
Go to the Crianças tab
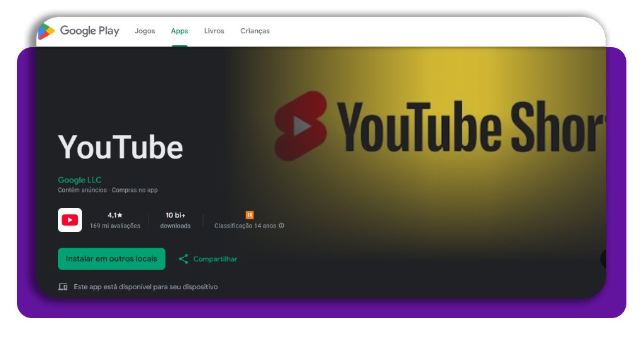coord(255,31)
